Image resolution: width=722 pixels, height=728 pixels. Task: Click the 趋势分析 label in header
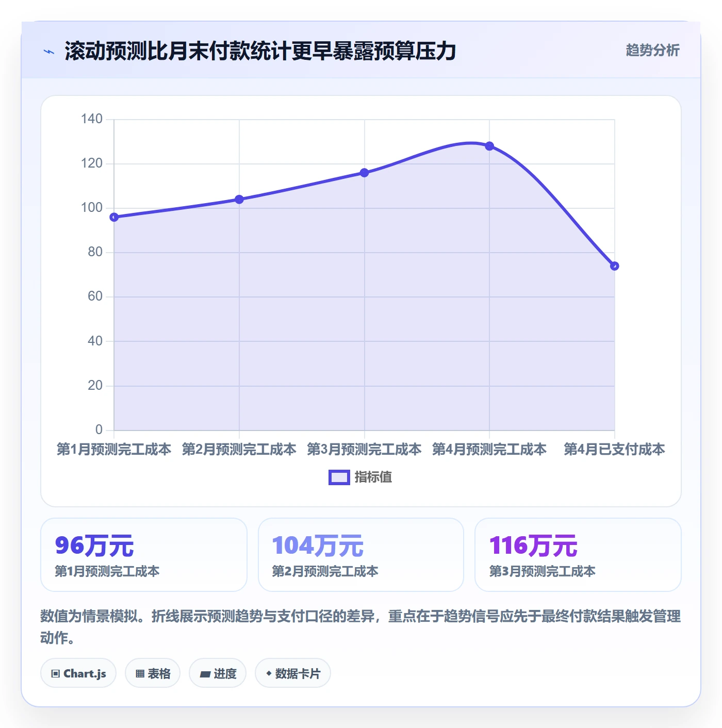point(652,51)
